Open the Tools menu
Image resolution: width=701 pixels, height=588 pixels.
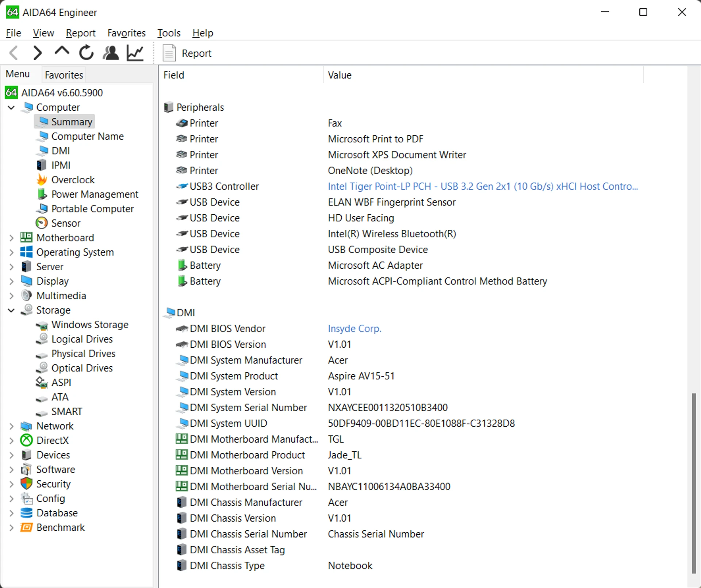[x=169, y=33]
